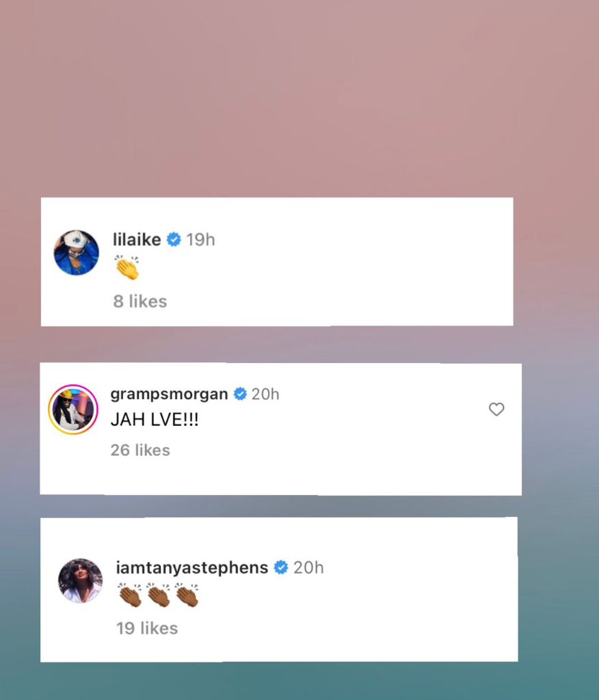Open grampsmorgan's story ring avatar
This screenshot has height=700, width=599.
pyautogui.click(x=73, y=409)
